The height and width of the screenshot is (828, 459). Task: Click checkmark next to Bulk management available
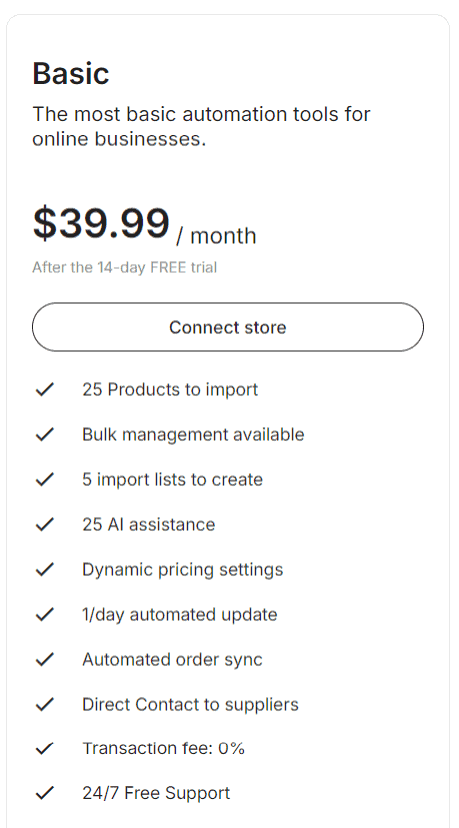(x=45, y=435)
